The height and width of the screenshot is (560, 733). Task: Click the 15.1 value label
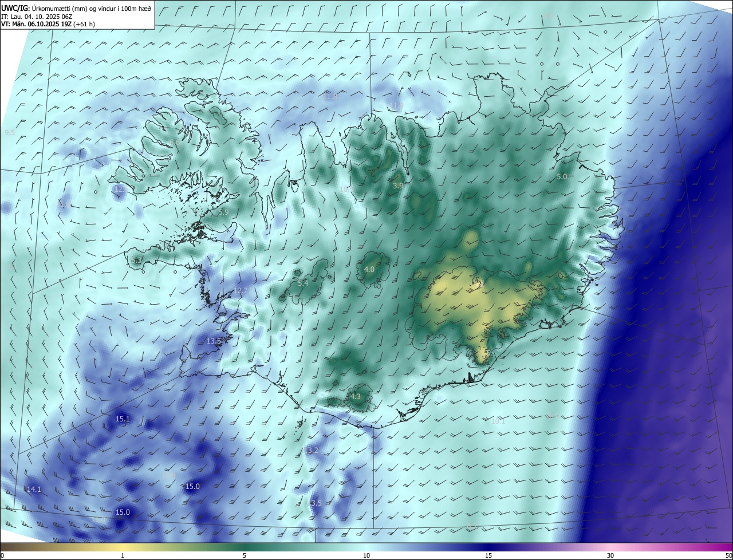point(123,419)
